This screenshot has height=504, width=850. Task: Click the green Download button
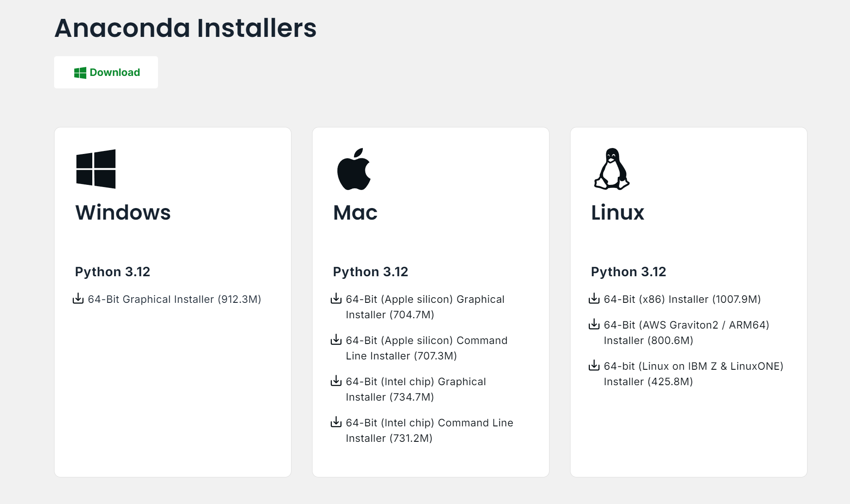(106, 72)
